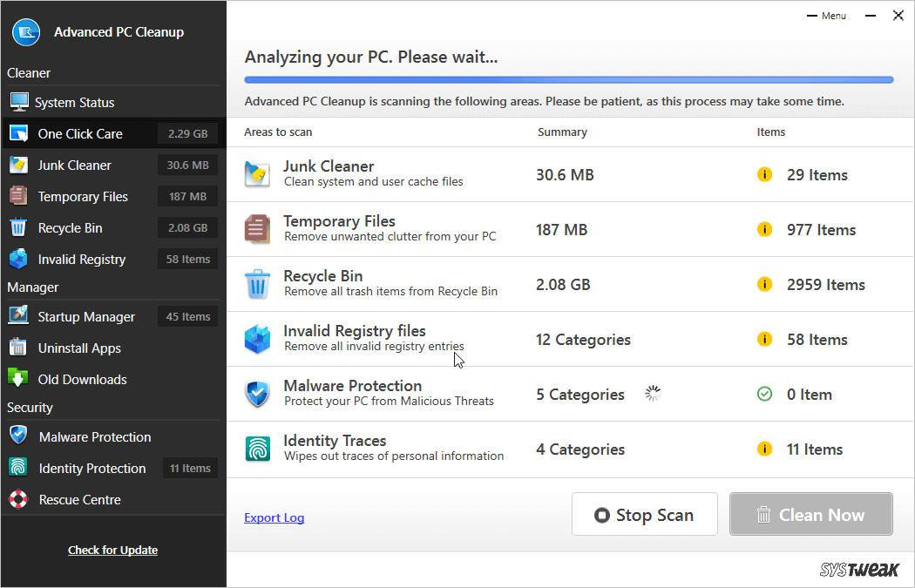This screenshot has width=915, height=588.
Task: Select Old Downloads in the sidebar
Action: coord(82,380)
